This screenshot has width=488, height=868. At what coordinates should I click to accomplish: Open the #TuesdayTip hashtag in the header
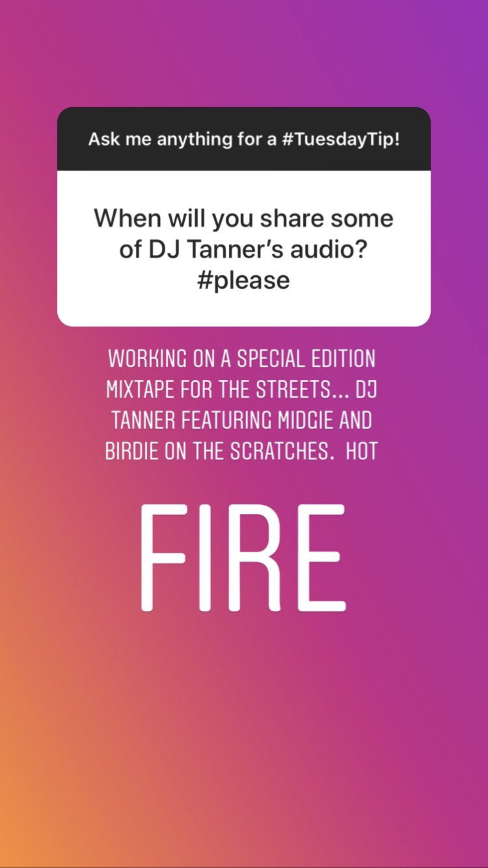(x=341, y=140)
